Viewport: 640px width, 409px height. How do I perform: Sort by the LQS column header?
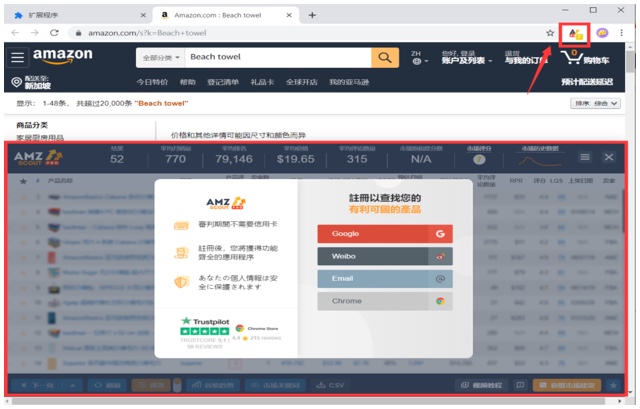coord(556,180)
